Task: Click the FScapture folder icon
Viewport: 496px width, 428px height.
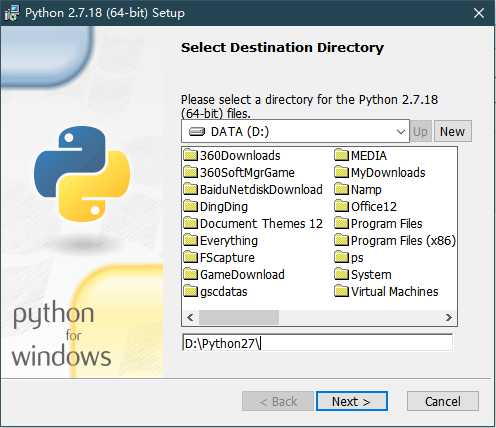Action: click(191, 257)
